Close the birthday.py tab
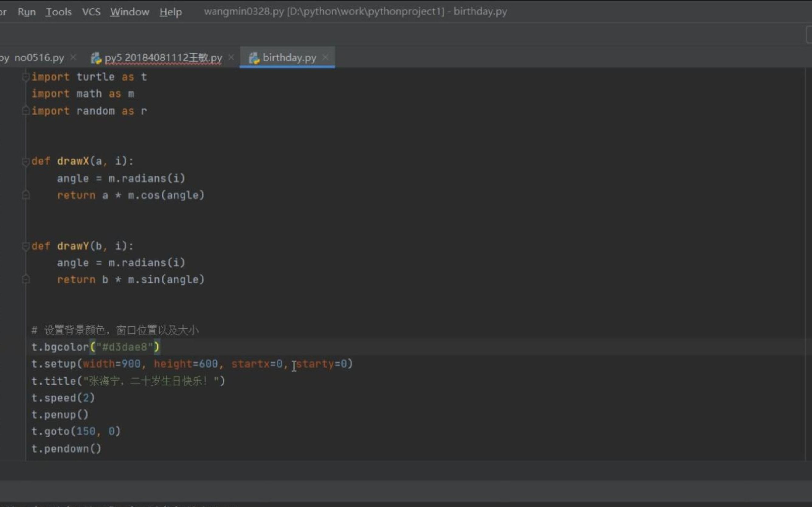Screen dimensions: 812x507 point(325,58)
